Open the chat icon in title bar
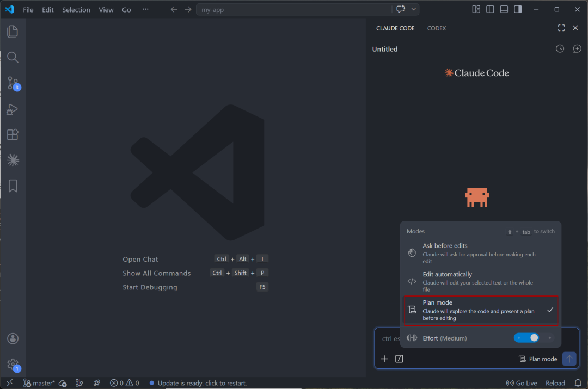Viewport: 588px width, 389px height. tap(401, 9)
